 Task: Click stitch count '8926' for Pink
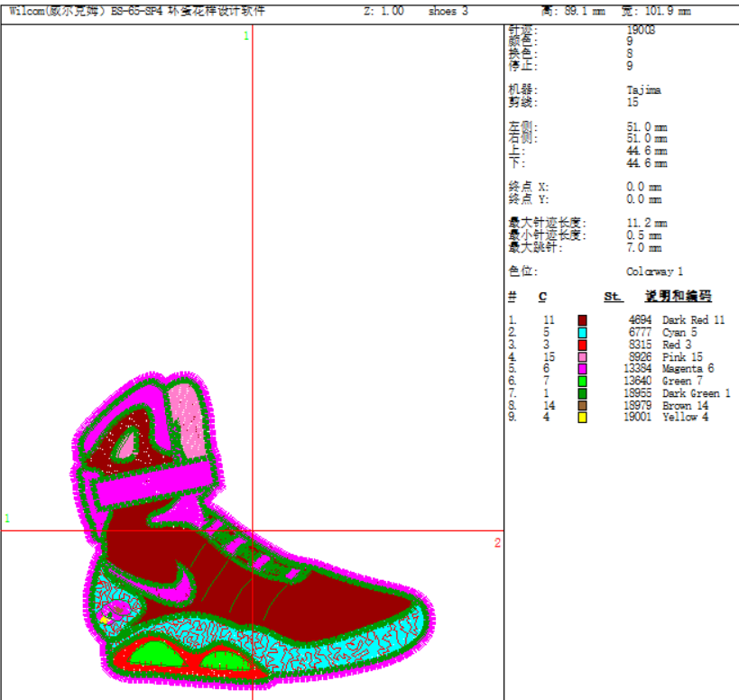640,357
